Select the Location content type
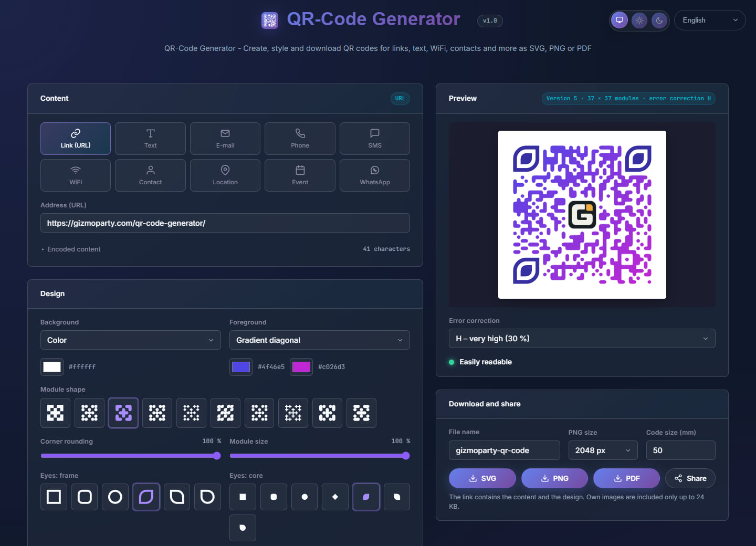 click(x=225, y=175)
